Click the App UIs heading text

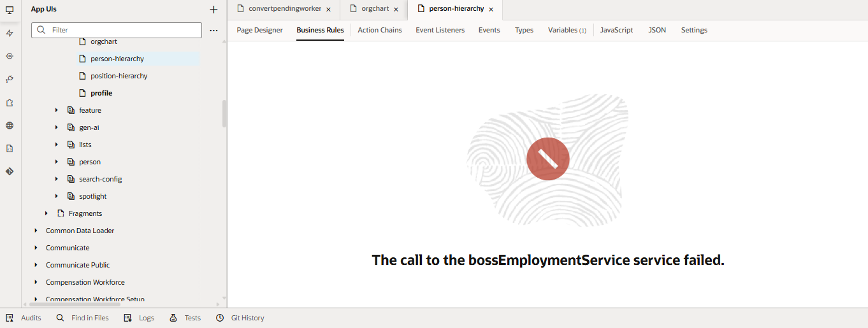(43, 10)
